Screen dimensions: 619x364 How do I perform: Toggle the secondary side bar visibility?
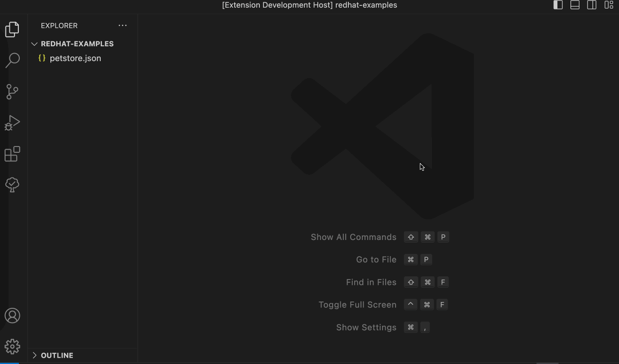coord(592,5)
